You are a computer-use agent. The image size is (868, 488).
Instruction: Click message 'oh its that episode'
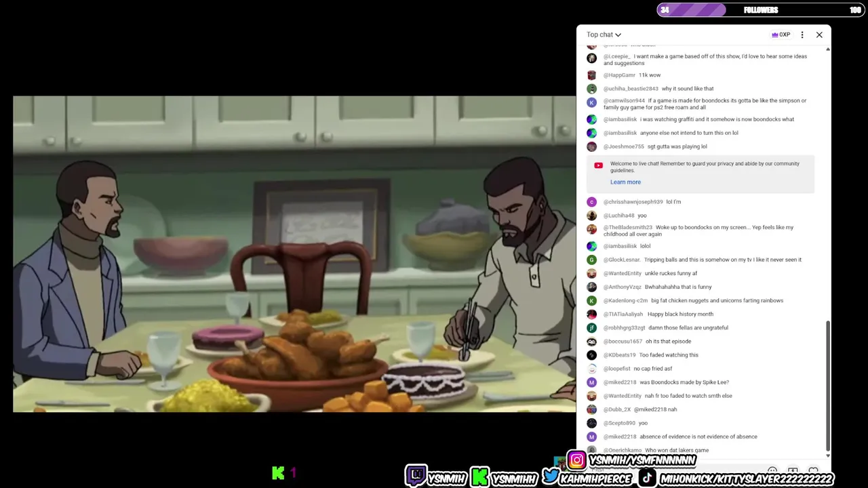coord(668,342)
